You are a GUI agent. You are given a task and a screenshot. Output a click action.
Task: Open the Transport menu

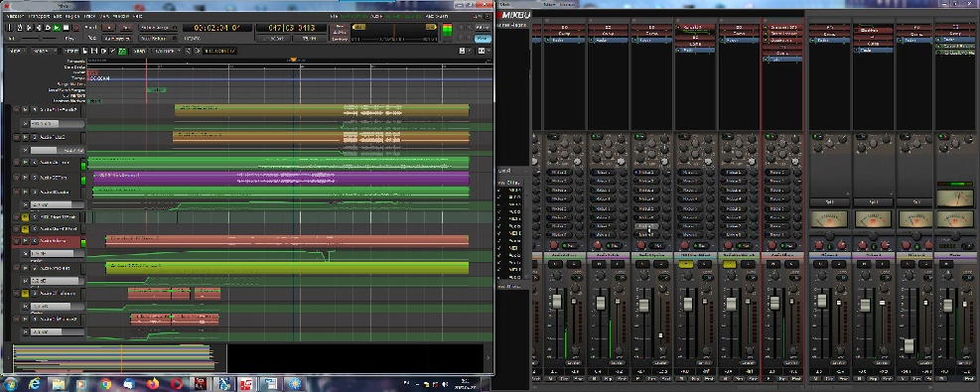[x=39, y=16]
